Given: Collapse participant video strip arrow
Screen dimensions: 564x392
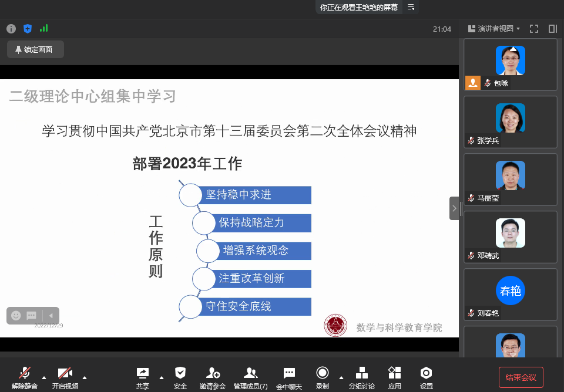Looking at the screenshot, I should click(x=454, y=208).
